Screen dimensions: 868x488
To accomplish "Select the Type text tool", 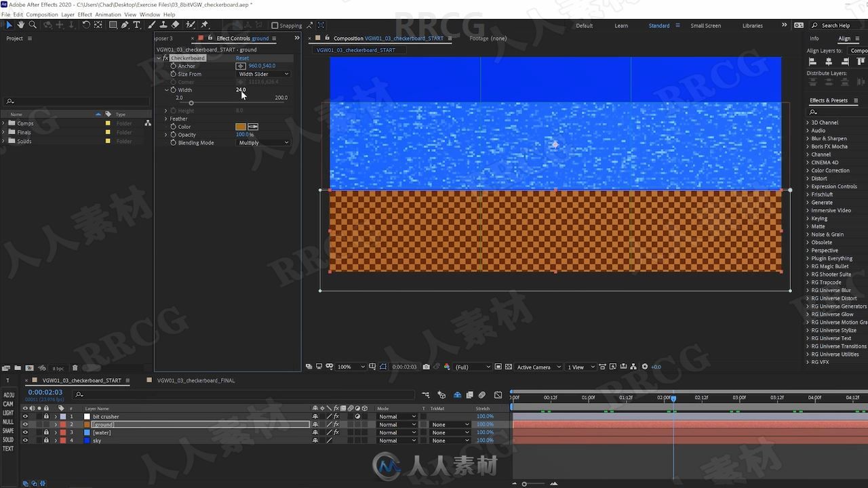I will [137, 25].
